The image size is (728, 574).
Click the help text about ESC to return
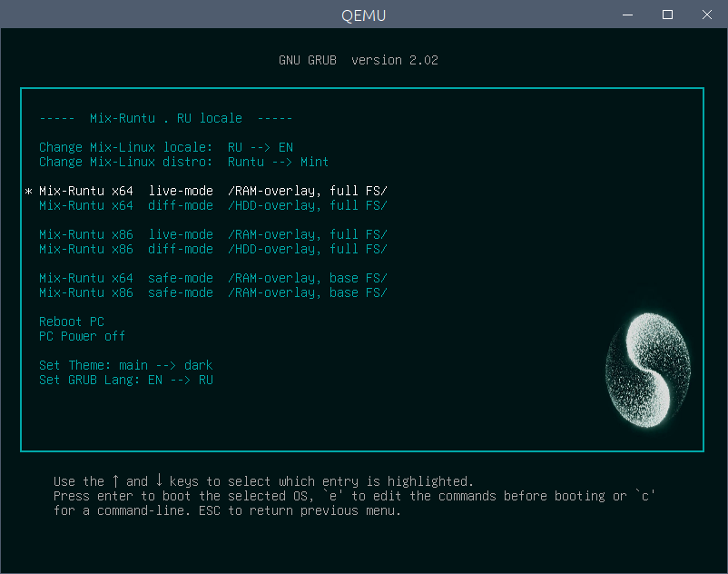coord(300,510)
